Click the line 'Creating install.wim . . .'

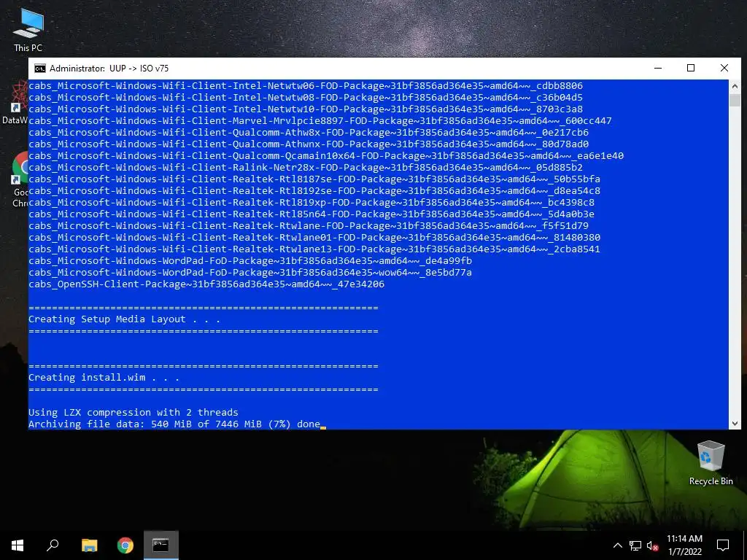click(x=104, y=378)
